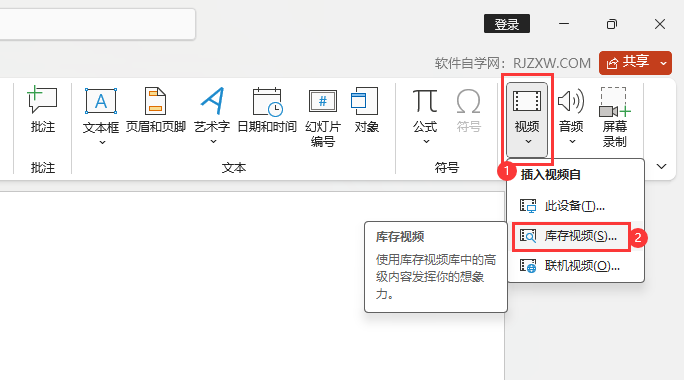Add 幻灯片编号 slide number
The height and width of the screenshot is (380, 684).
pyautogui.click(x=323, y=117)
